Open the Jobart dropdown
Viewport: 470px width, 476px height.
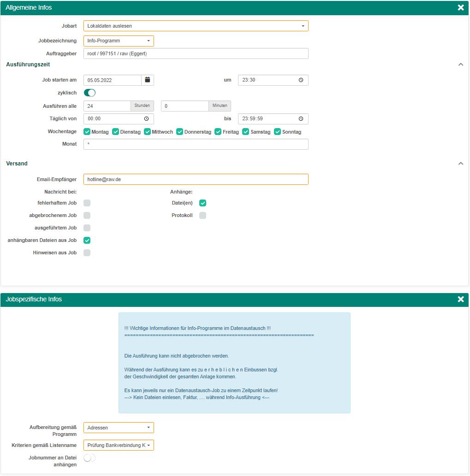coord(196,26)
